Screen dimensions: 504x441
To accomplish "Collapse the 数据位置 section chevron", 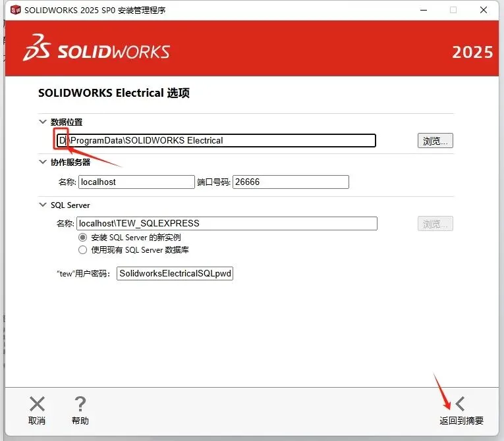I will tap(43, 122).
